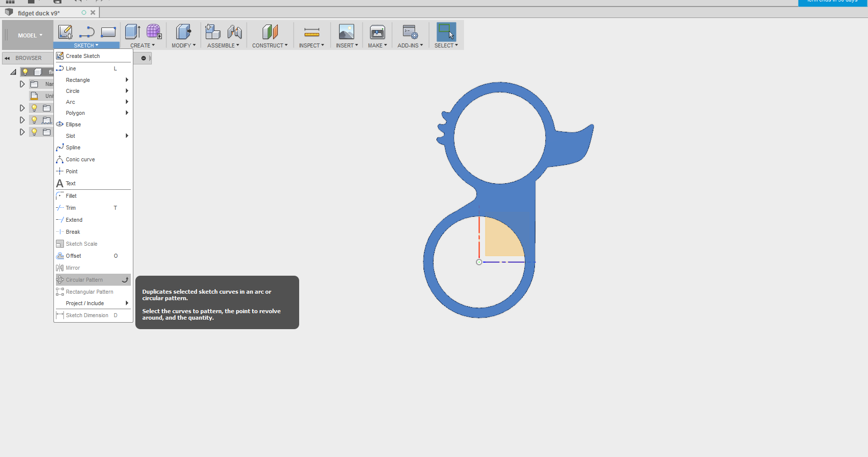Choose Rectangular Pattern menu entry

coord(93,292)
